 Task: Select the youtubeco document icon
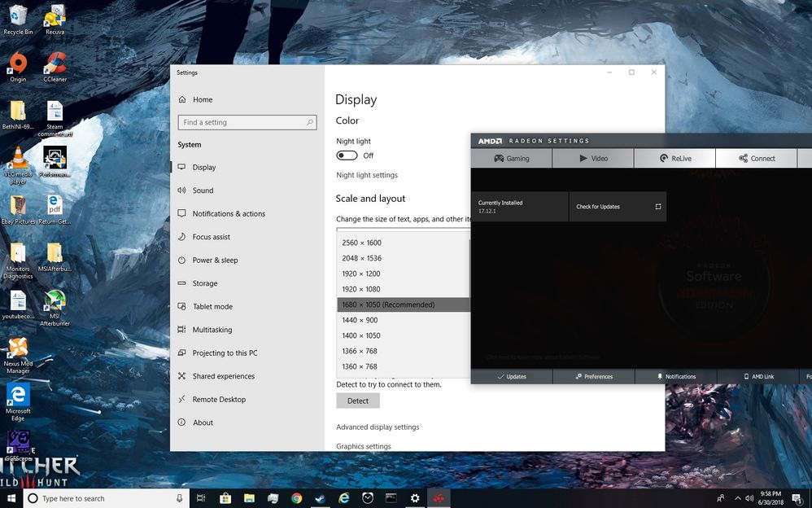(18, 304)
